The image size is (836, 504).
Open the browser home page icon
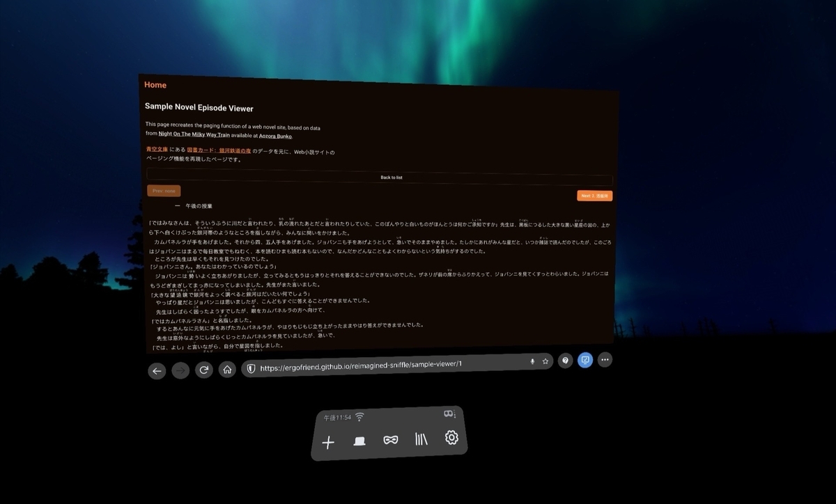(227, 370)
